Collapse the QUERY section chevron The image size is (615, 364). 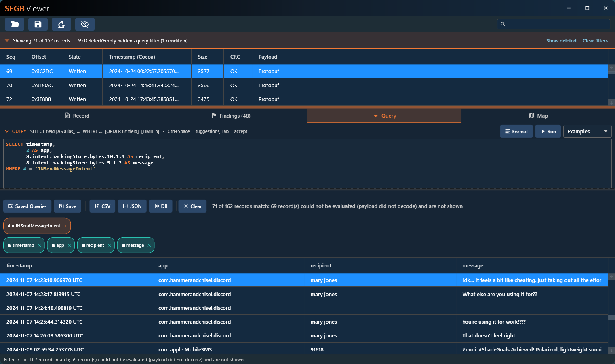pyautogui.click(x=7, y=131)
